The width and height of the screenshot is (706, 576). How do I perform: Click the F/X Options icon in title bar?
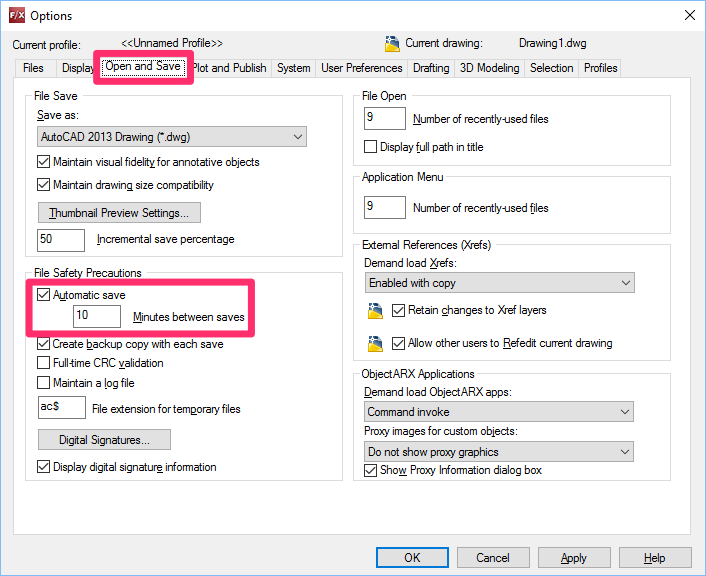(17, 15)
